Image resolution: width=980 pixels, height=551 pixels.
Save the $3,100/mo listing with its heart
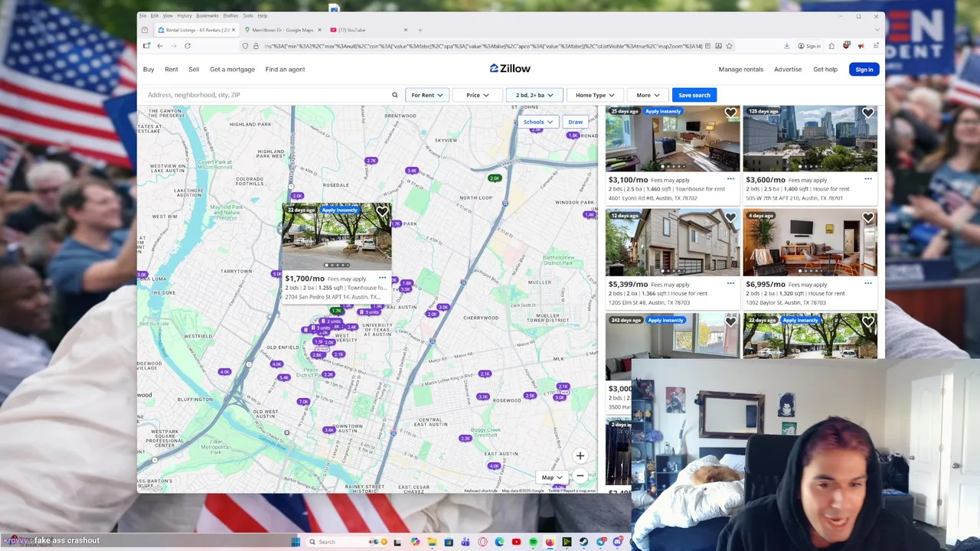730,113
